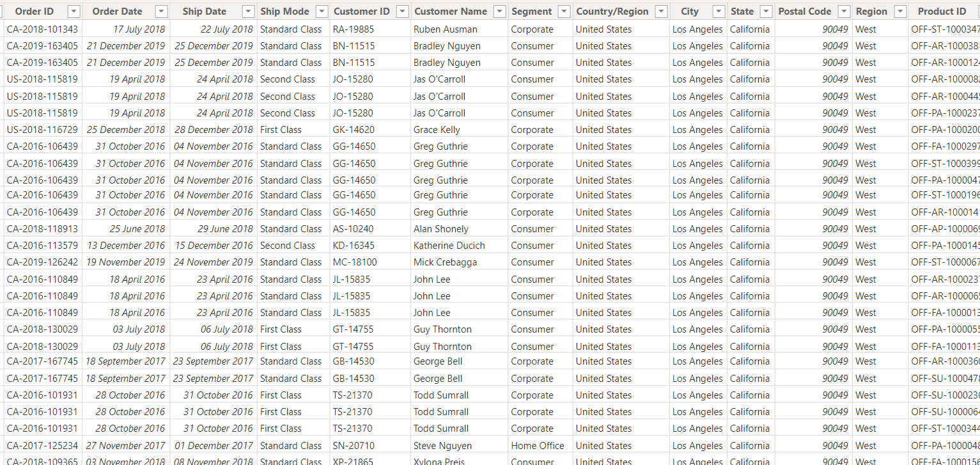This screenshot has height=465, width=980.
Task: Expand the Postal Code filter dropdown
Action: (x=844, y=12)
